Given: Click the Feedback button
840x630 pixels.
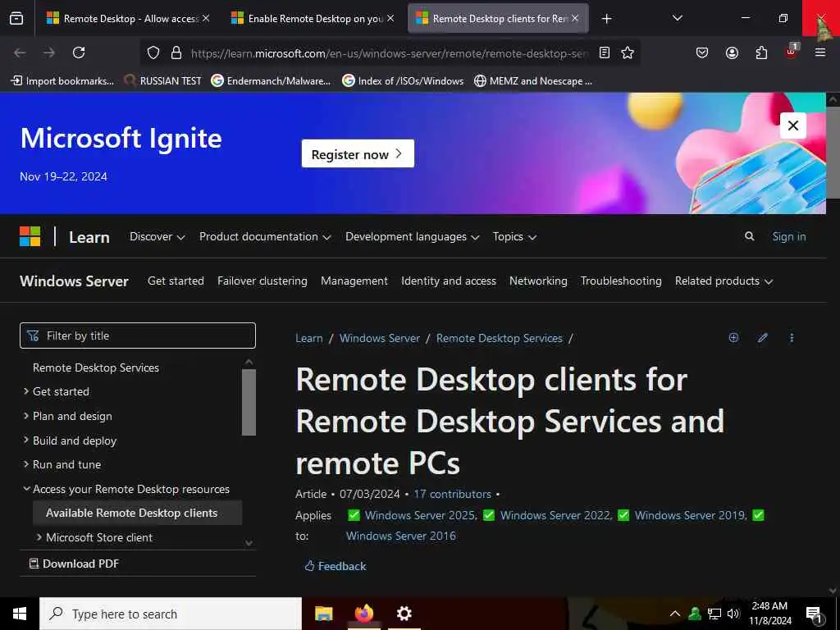Looking at the screenshot, I should pos(336,566).
